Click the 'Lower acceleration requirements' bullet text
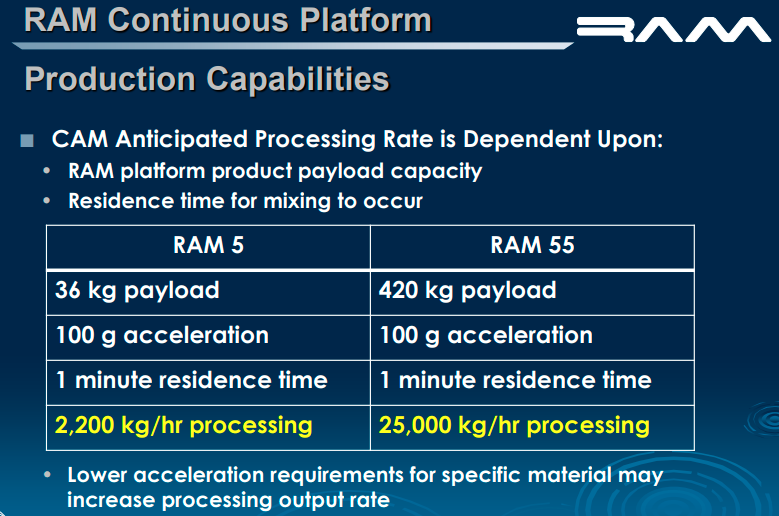 click(x=365, y=487)
